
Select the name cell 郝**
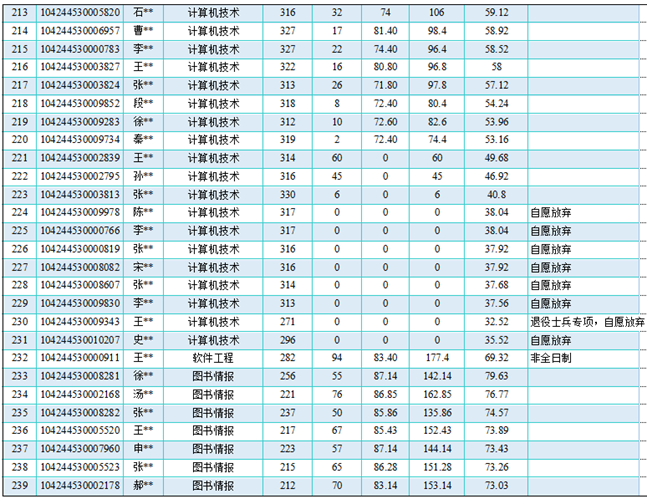point(144,485)
